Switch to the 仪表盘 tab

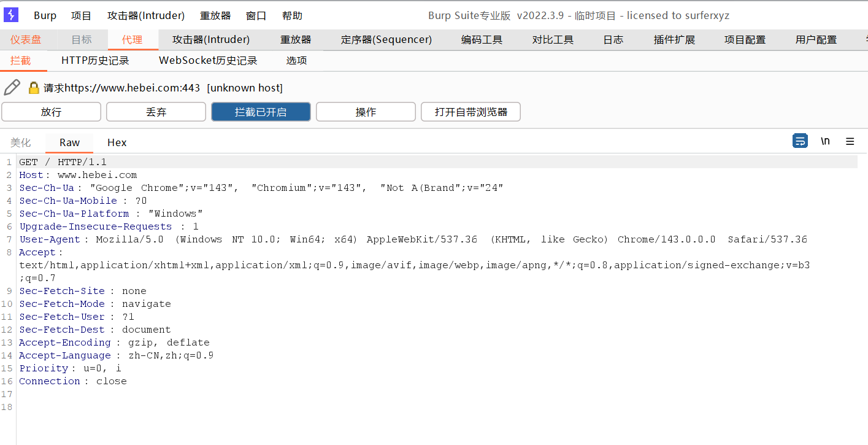(x=26, y=39)
